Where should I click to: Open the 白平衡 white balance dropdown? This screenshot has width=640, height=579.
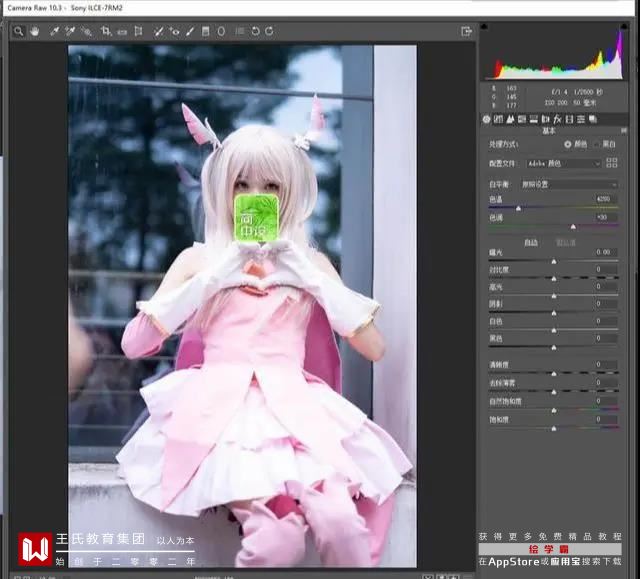click(569, 184)
